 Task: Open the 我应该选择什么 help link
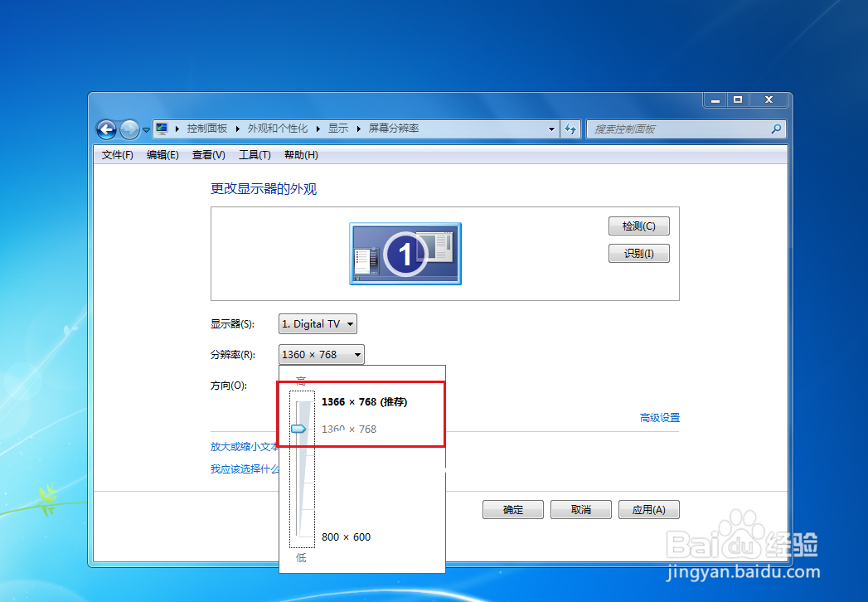[245, 469]
